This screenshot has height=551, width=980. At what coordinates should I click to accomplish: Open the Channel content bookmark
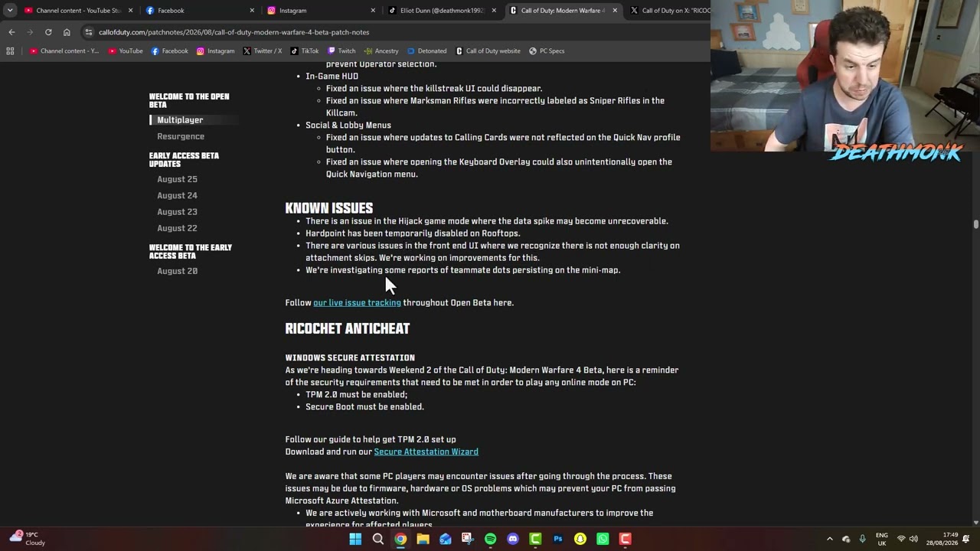[x=64, y=51]
